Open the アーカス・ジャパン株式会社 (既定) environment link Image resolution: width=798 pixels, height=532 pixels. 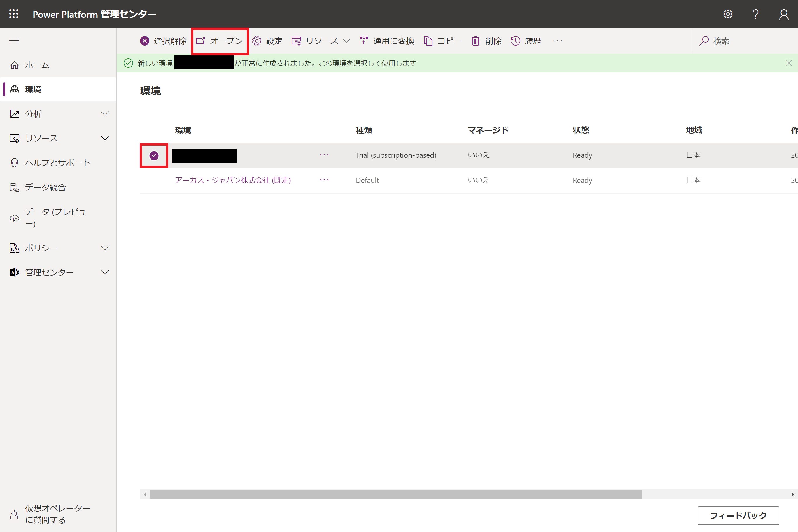[233, 180]
